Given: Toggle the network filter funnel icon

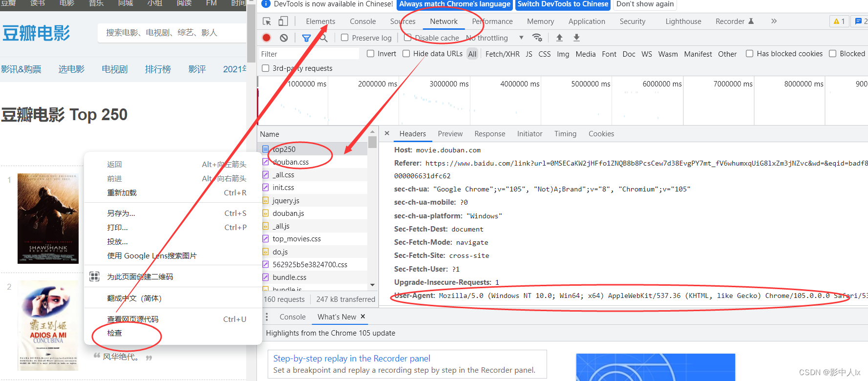Looking at the screenshot, I should (x=306, y=38).
